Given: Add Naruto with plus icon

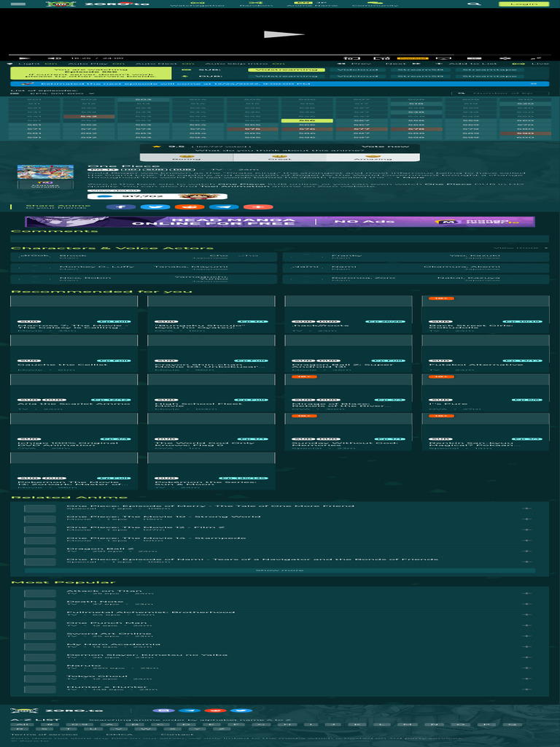Looking at the screenshot, I should 526,668.
